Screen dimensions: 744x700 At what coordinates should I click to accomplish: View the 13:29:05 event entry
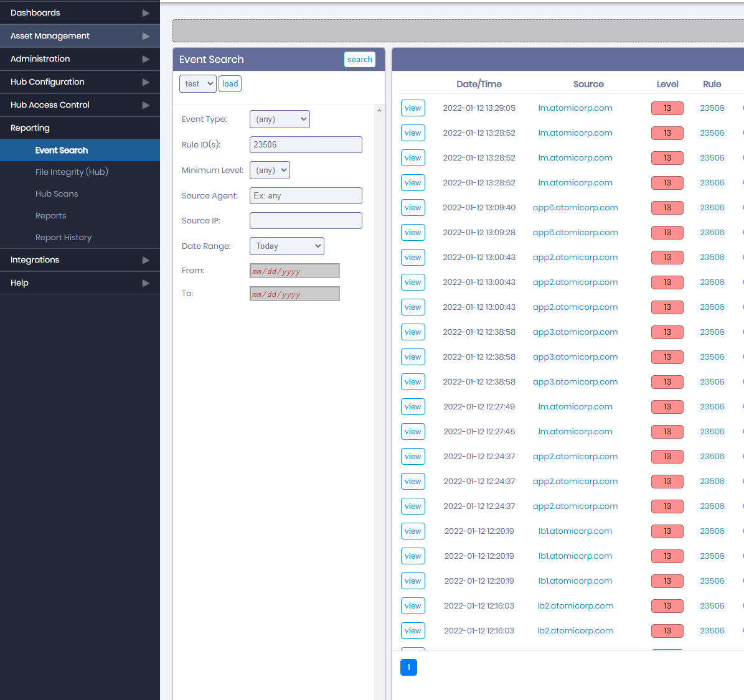[x=413, y=108]
